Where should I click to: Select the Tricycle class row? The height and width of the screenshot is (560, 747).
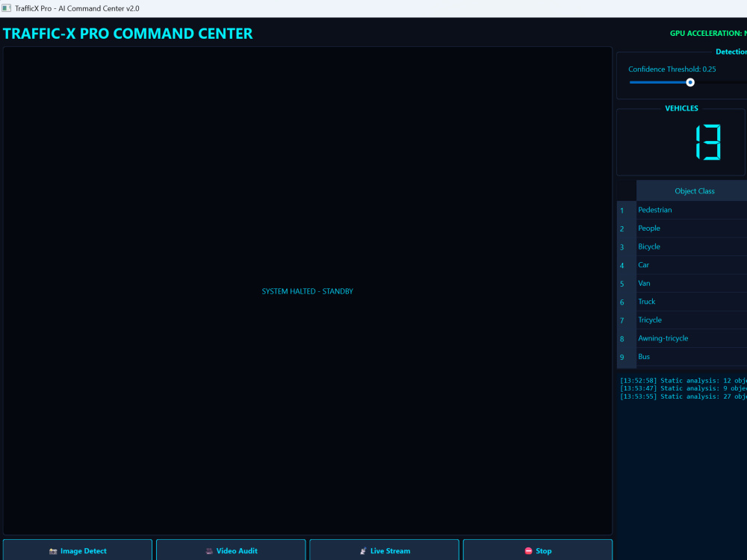tap(692, 320)
